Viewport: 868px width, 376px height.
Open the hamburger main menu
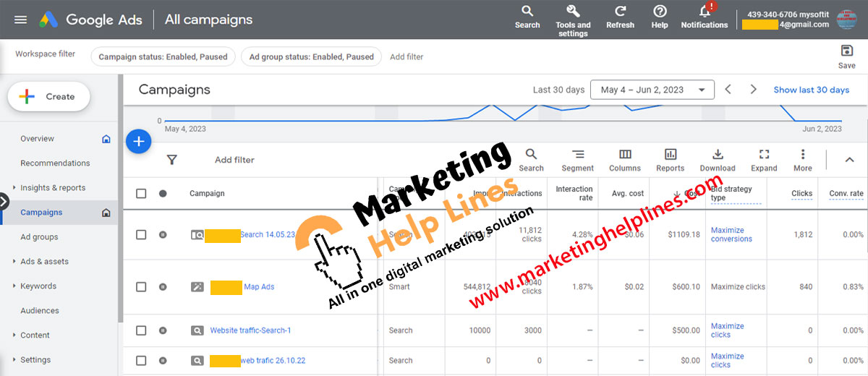click(x=20, y=20)
